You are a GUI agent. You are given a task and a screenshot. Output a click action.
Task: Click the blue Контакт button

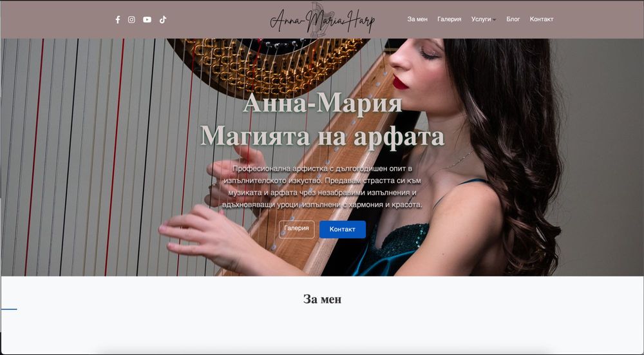[343, 229]
